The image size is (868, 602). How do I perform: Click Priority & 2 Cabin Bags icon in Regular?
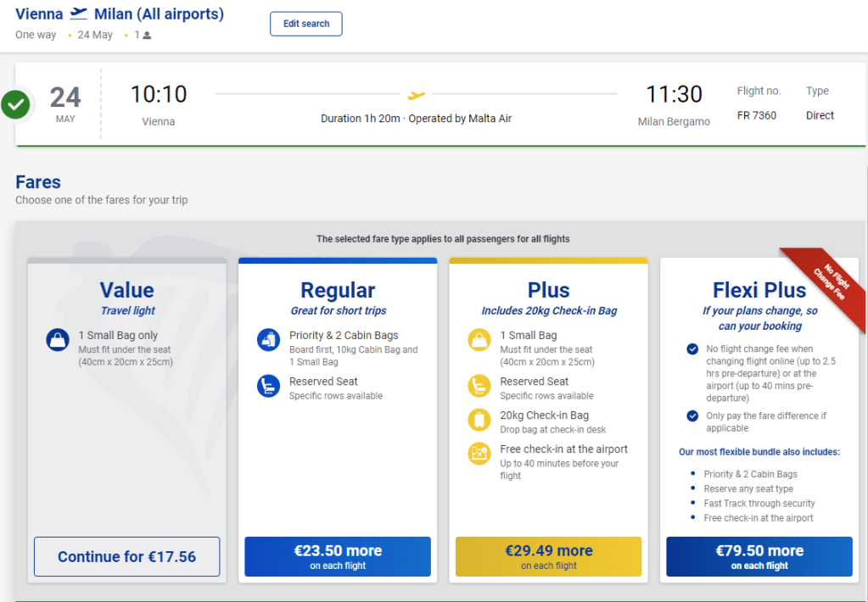pos(268,340)
